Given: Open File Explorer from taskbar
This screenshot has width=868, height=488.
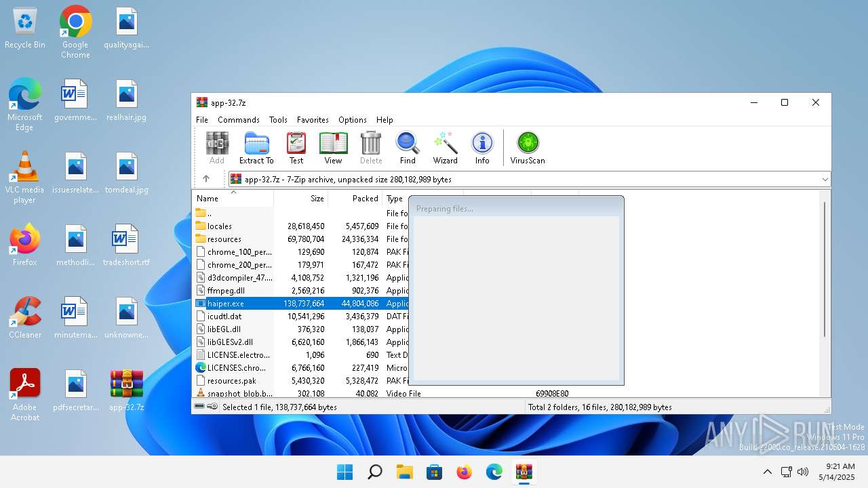Looking at the screenshot, I should click(404, 472).
